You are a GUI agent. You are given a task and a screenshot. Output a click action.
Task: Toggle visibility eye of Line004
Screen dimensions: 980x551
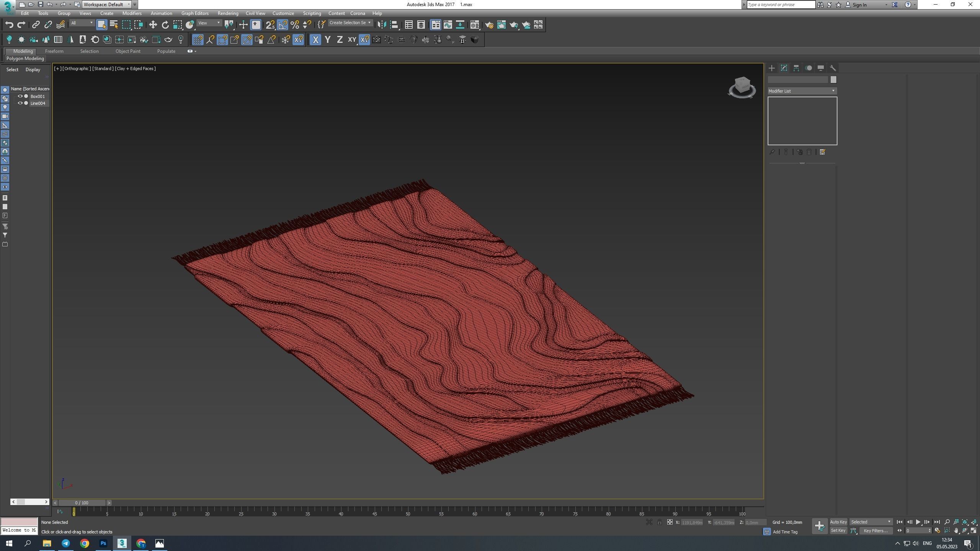click(20, 103)
